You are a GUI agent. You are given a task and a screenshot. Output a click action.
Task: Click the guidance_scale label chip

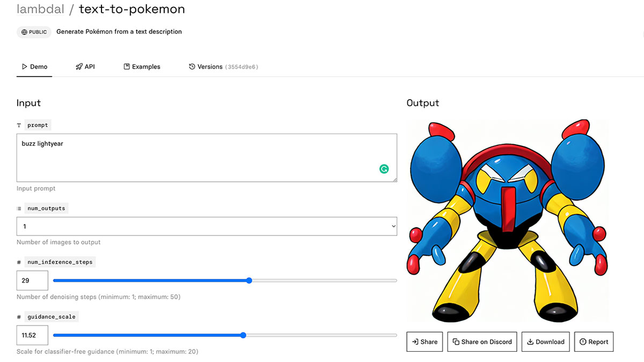pyautogui.click(x=52, y=316)
